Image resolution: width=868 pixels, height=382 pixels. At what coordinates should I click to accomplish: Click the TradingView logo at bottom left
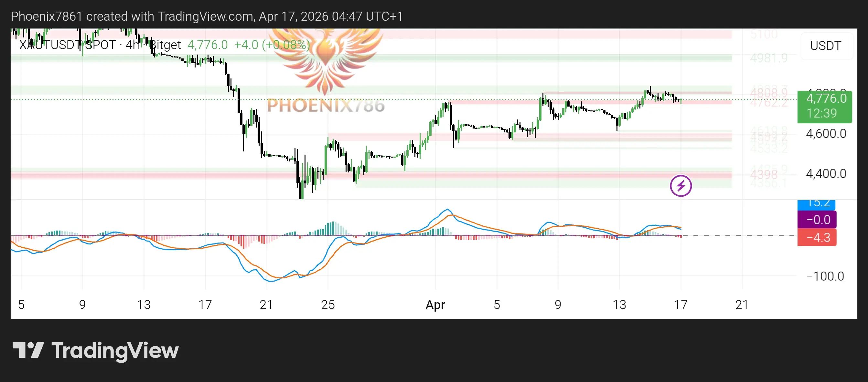point(95,350)
